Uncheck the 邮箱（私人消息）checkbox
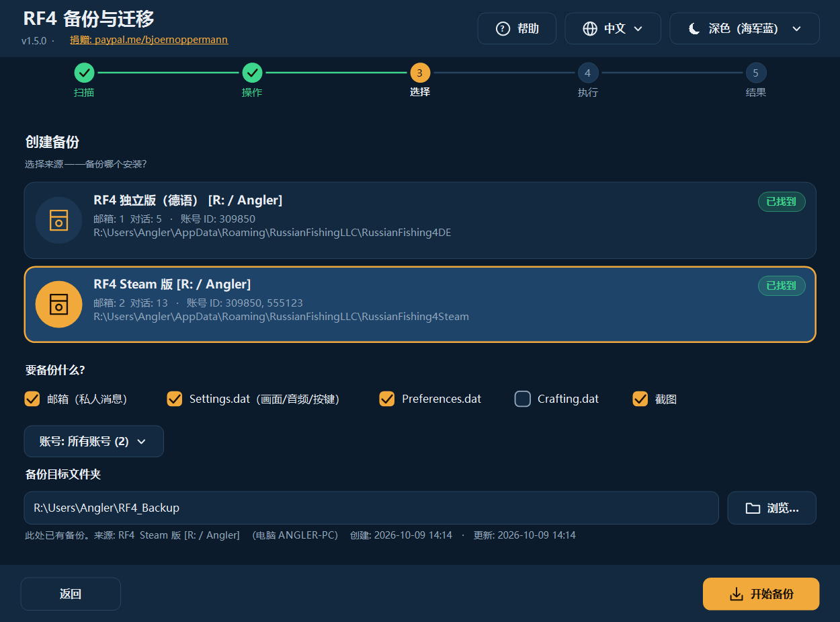840x622 pixels. pyautogui.click(x=32, y=399)
